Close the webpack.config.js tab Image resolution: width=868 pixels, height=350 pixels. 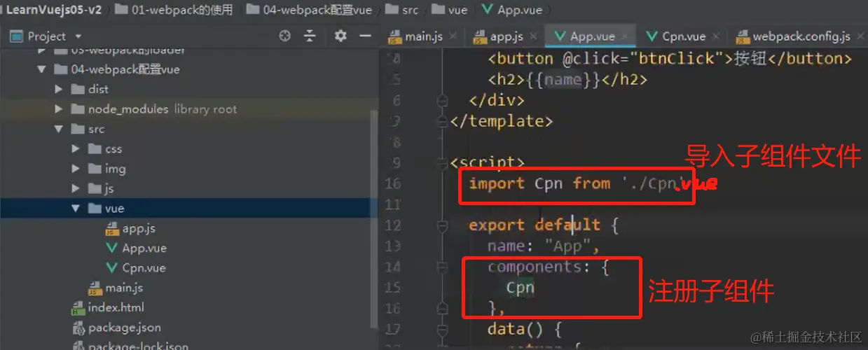(861, 36)
